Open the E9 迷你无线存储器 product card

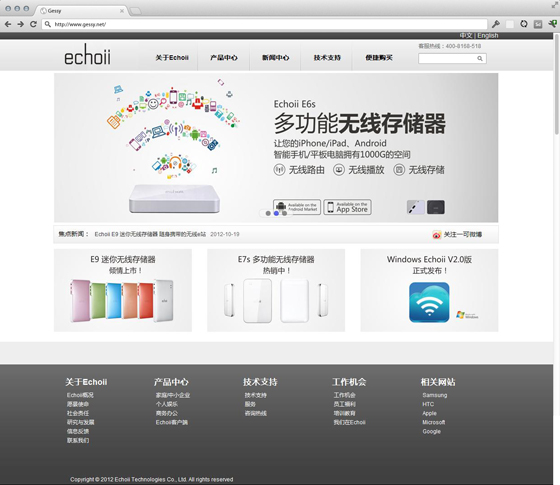(123, 290)
